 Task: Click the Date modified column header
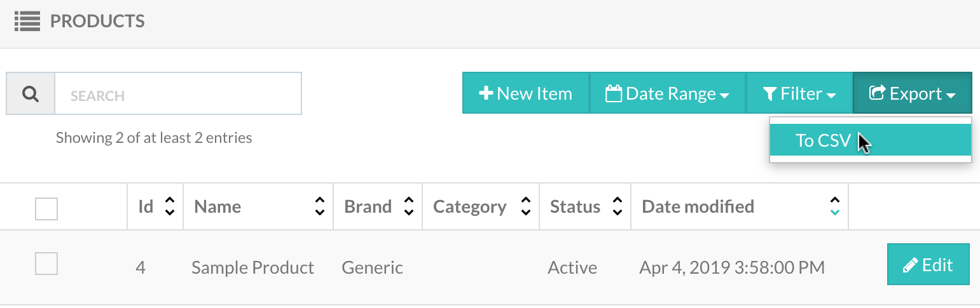coord(698,206)
